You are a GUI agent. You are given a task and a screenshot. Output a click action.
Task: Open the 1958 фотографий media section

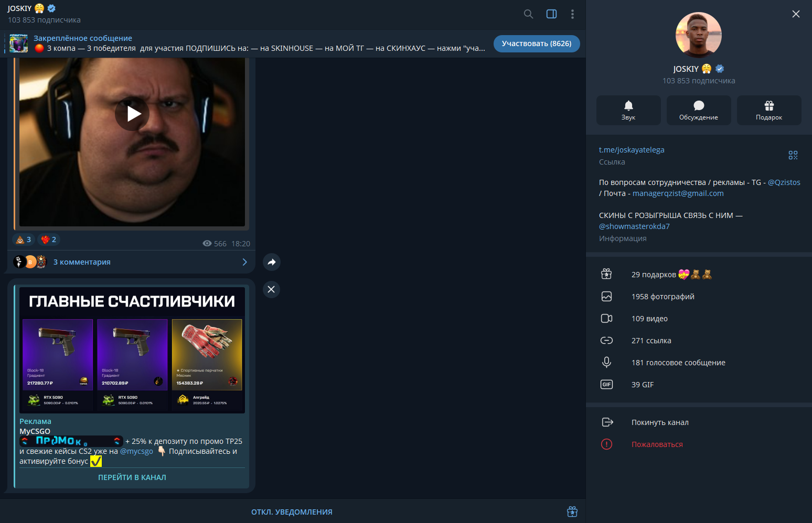pyautogui.click(x=699, y=297)
